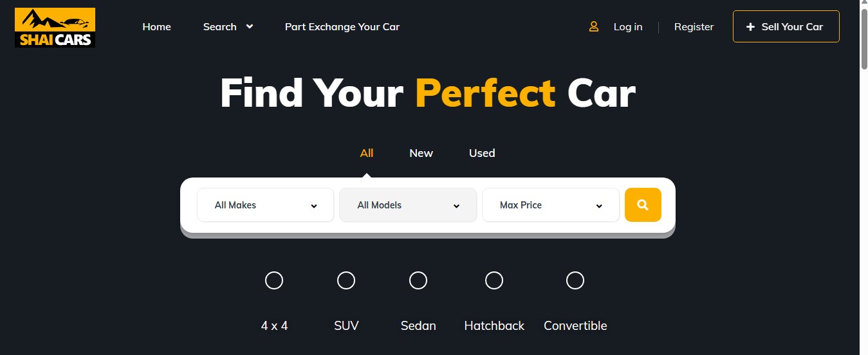Select the All listings tab
The width and height of the screenshot is (868, 355).
pos(367,153)
